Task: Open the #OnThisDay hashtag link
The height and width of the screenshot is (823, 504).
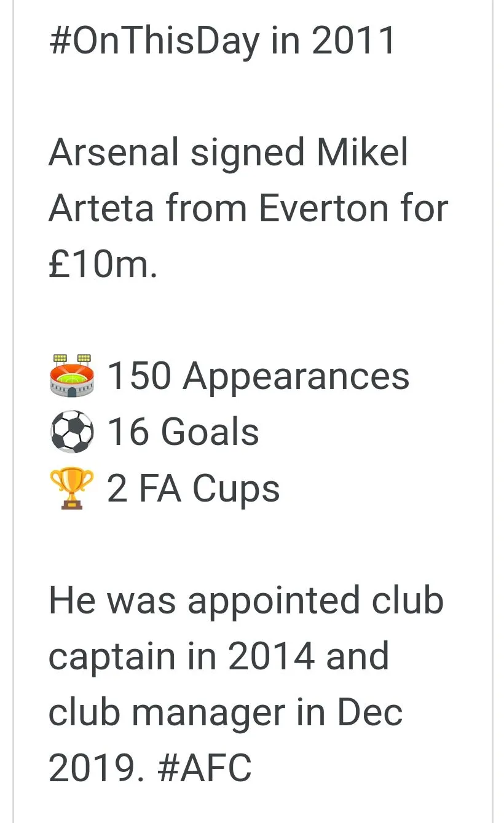Action: coord(154,41)
